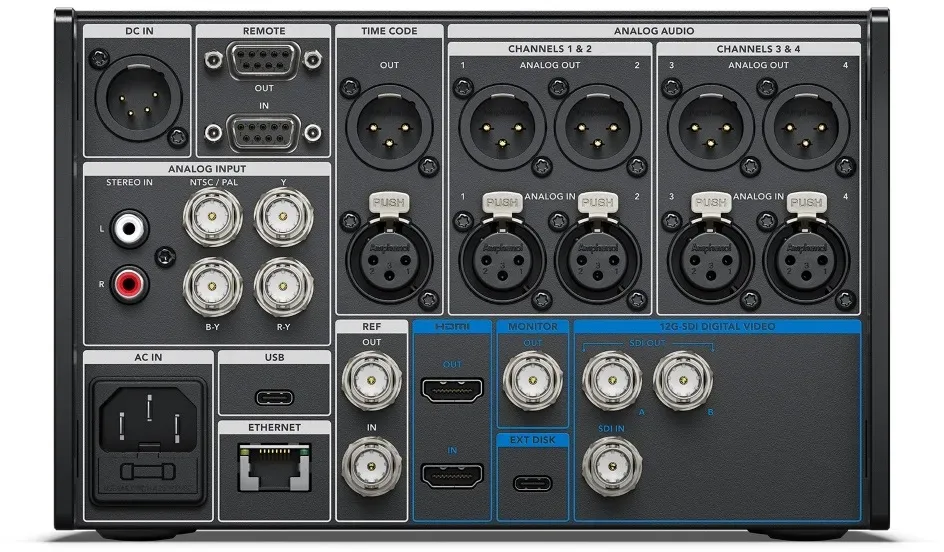Click the CHANNELS 1 & 2 heading
This screenshot has width=944, height=552.
pyautogui.click(x=550, y=49)
